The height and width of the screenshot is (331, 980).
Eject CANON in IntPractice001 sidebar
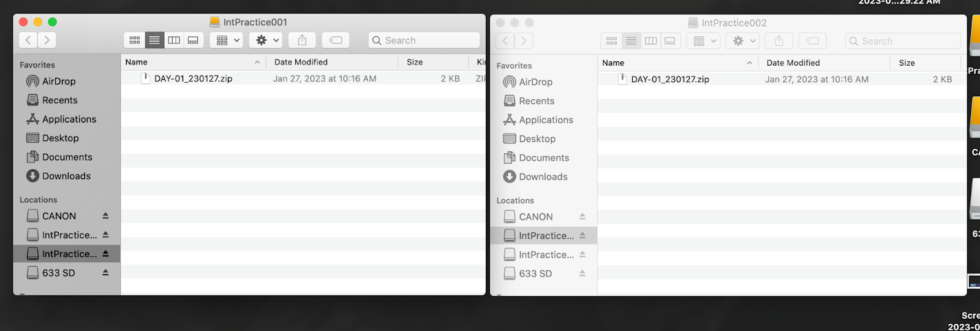click(x=105, y=216)
